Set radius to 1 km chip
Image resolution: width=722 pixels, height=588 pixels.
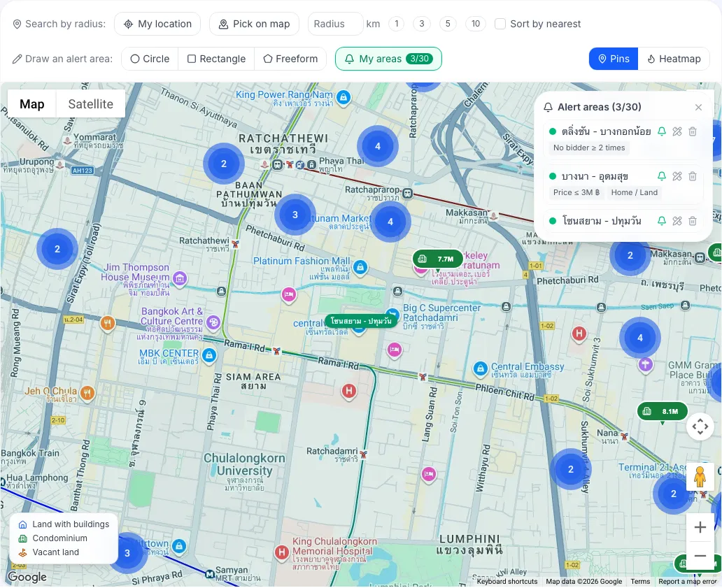pyautogui.click(x=397, y=24)
